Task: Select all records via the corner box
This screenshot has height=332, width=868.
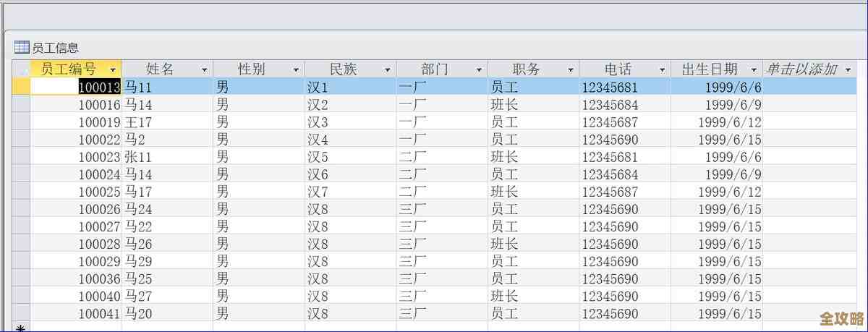Action: click(21, 69)
